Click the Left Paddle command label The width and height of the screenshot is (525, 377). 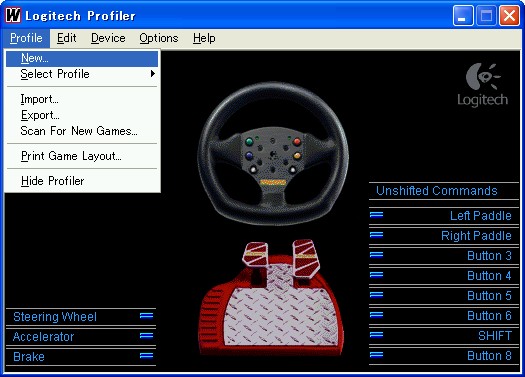[x=480, y=216]
